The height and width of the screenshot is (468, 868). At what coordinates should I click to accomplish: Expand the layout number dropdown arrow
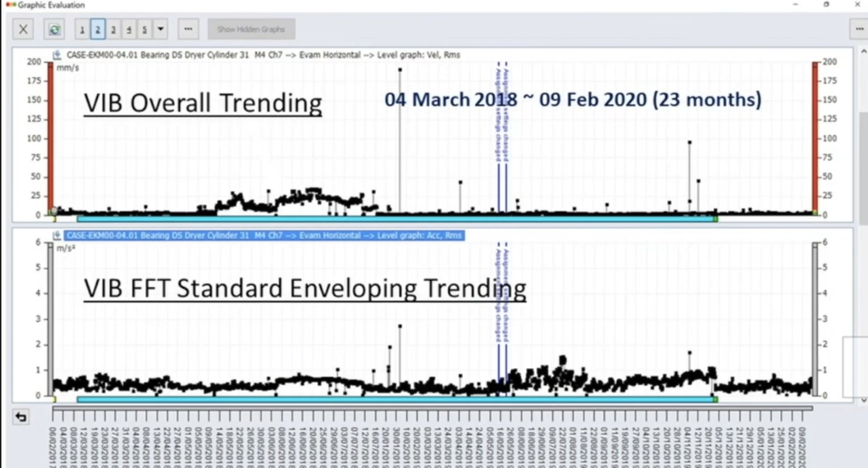pos(160,29)
